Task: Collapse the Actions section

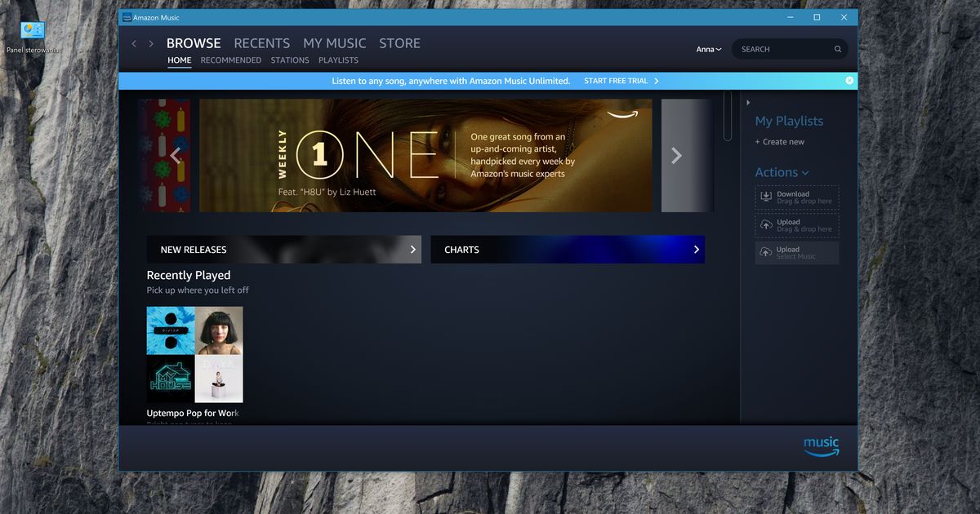Action: pos(807,172)
